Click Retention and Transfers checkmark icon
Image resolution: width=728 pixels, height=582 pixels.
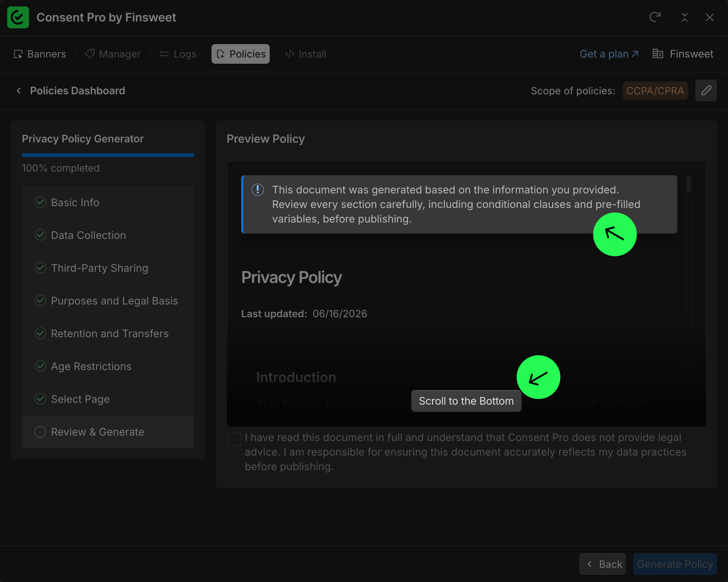(x=40, y=333)
